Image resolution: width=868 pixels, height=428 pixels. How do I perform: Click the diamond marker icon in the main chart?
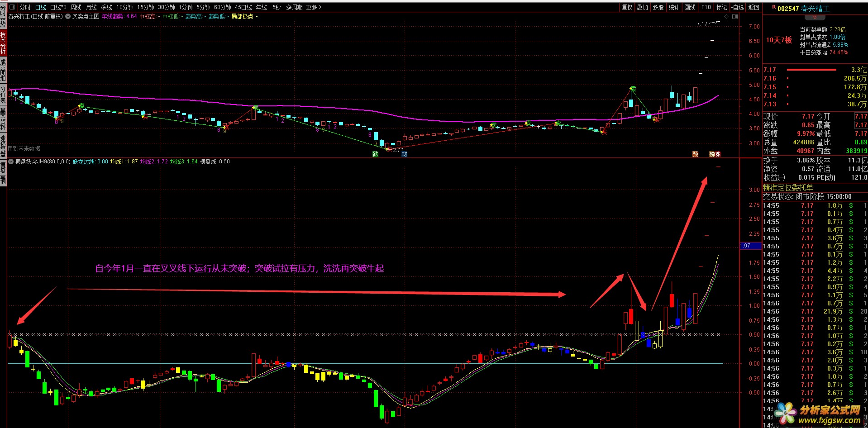pos(727,16)
